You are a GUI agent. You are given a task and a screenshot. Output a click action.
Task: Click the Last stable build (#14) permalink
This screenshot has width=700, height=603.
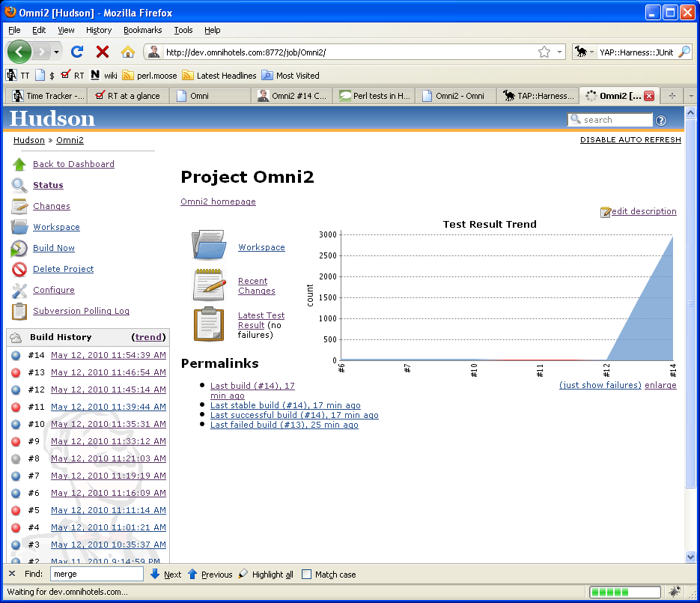(x=285, y=405)
